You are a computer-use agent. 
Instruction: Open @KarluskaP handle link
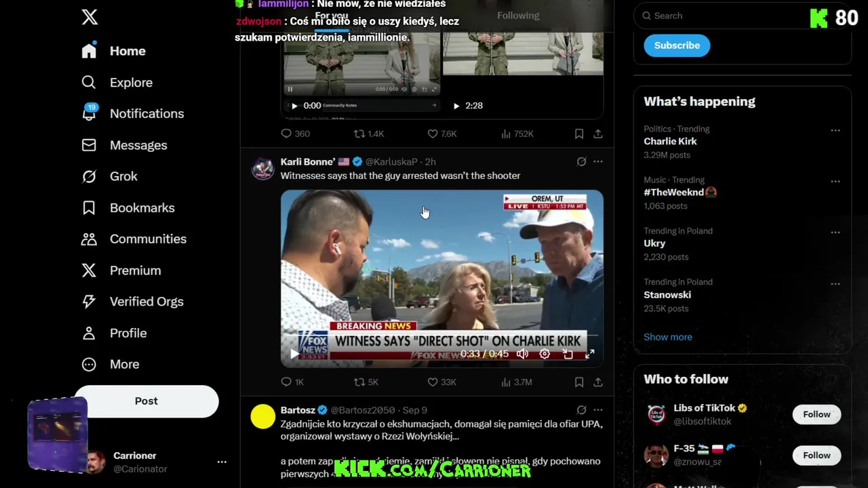pos(391,162)
